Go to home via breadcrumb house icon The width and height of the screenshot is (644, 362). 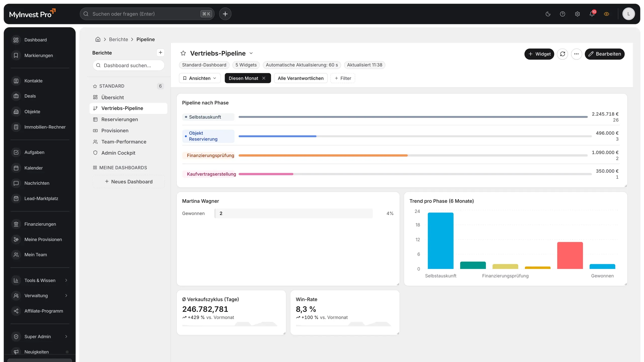coord(98,39)
